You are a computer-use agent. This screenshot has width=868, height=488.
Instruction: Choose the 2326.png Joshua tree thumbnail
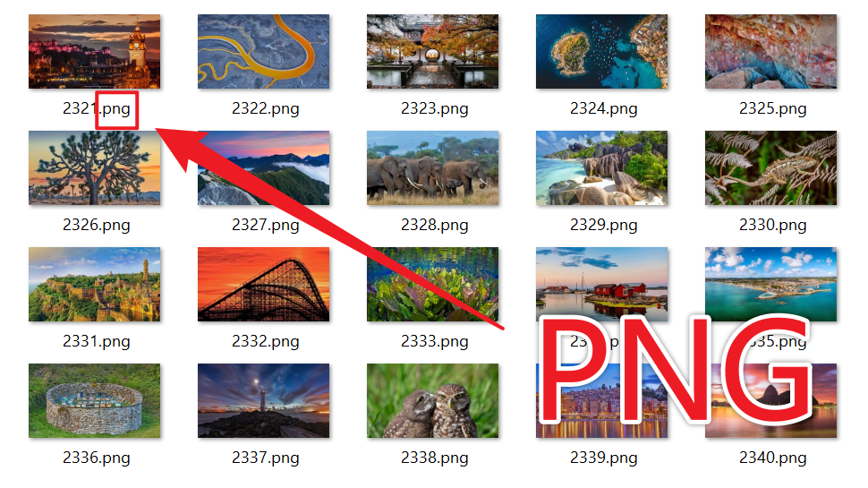tap(95, 167)
